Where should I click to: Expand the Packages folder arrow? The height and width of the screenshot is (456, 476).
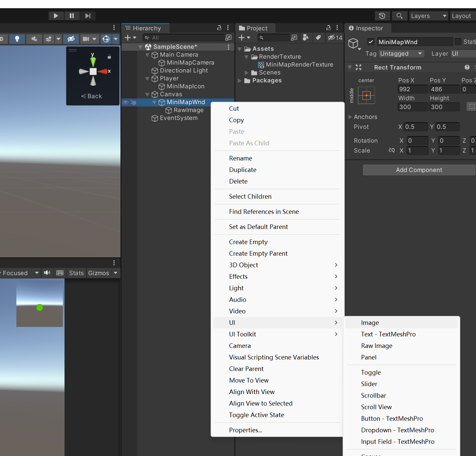[240, 81]
